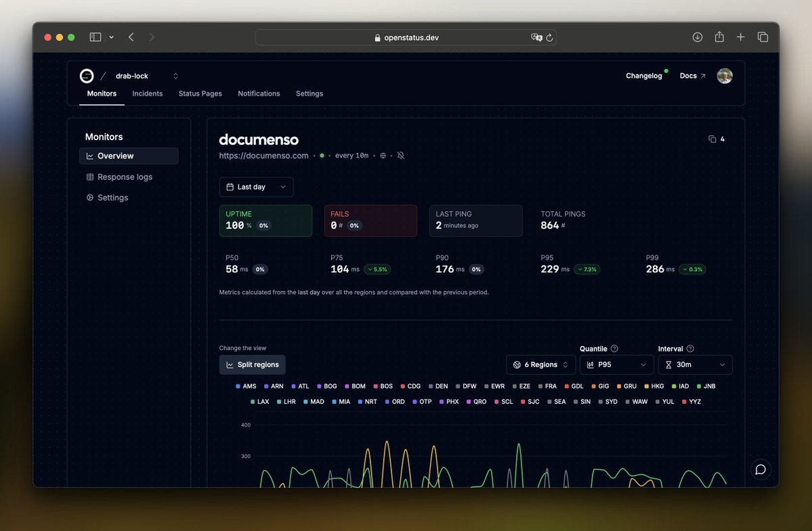Click the globe public icon
This screenshot has width=812, height=531.
[x=383, y=155]
